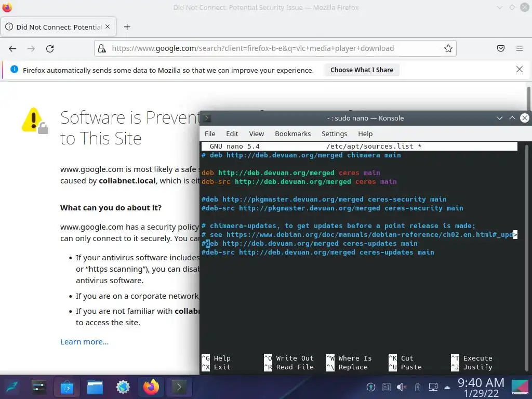
Task: Open the clipboard tray icon
Action: coord(387,387)
